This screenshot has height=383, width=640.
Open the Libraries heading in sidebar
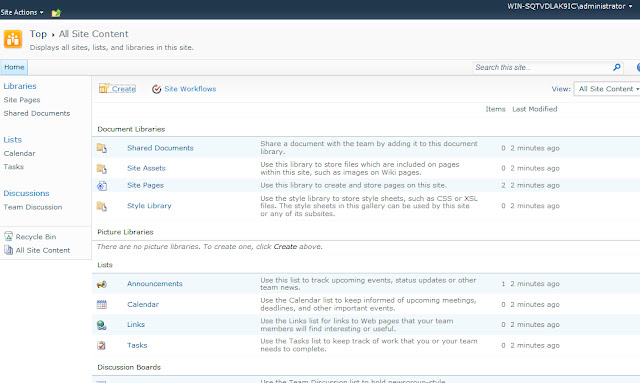click(x=20, y=86)
